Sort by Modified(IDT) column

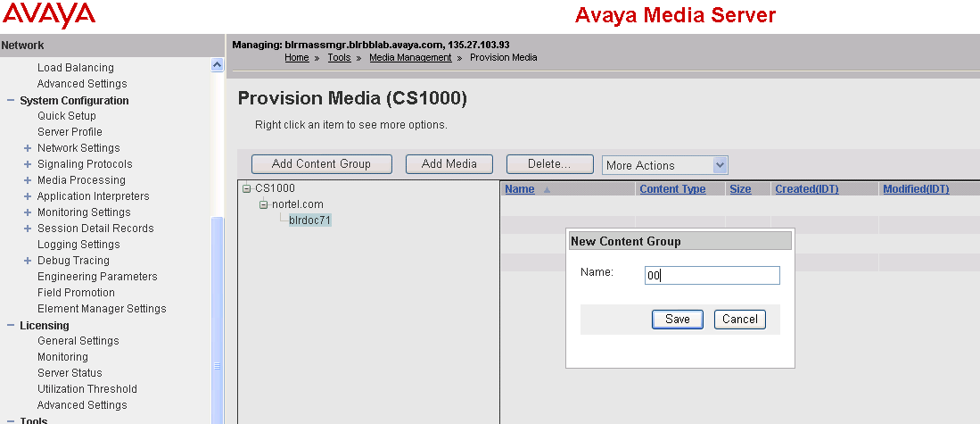917,189
